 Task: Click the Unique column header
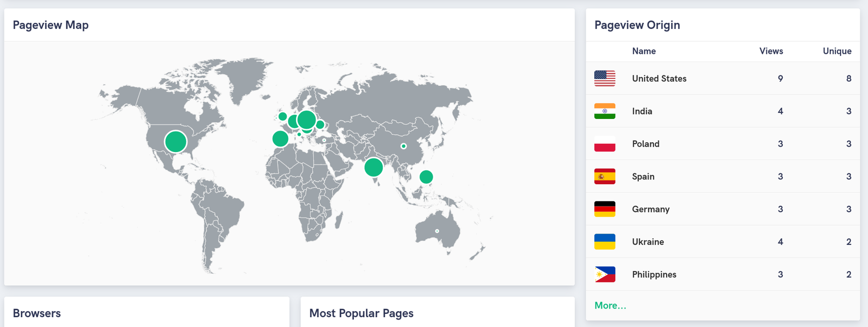coord(837,51)
